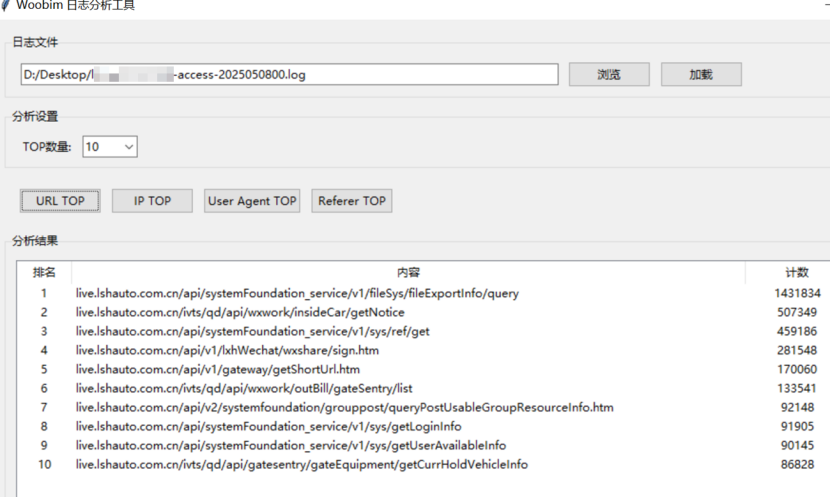Viewport: 831px width, 498px height.
Task: Select the insideCar/getNotice result row
Action: pos(423,312)
